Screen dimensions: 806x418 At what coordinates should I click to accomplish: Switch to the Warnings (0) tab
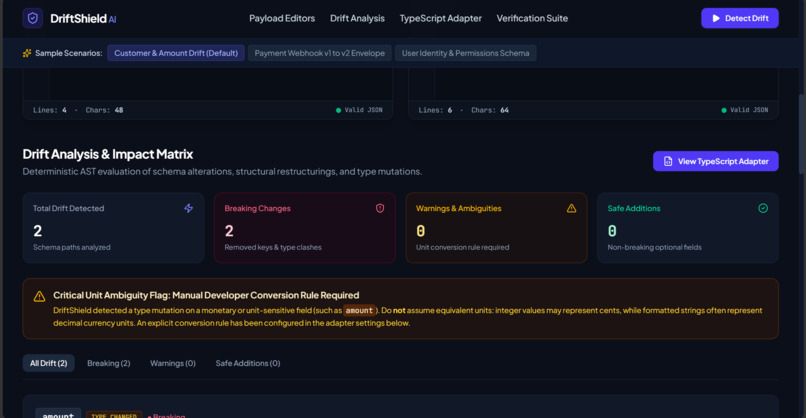tap(173, 363)
